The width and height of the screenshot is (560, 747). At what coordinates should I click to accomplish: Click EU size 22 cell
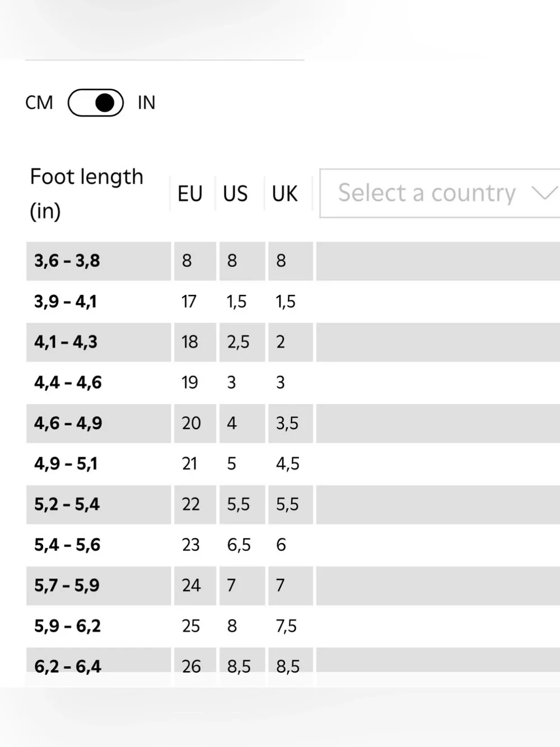click(195, 504)
